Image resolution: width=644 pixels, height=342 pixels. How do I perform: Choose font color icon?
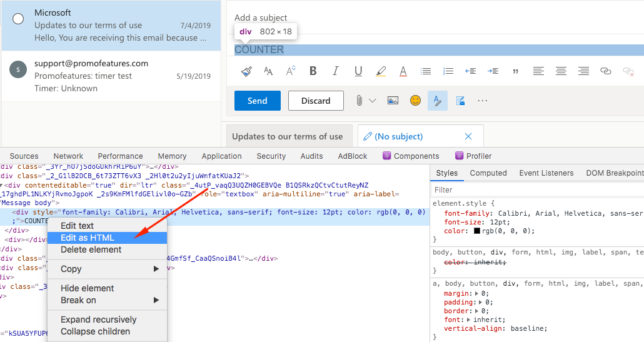(403, 71)
